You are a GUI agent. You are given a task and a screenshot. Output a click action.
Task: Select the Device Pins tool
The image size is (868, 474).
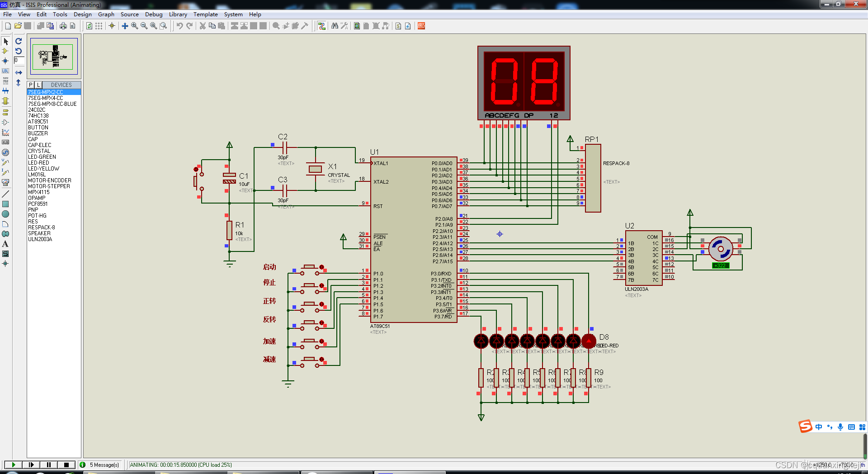(x=5, y=122)
